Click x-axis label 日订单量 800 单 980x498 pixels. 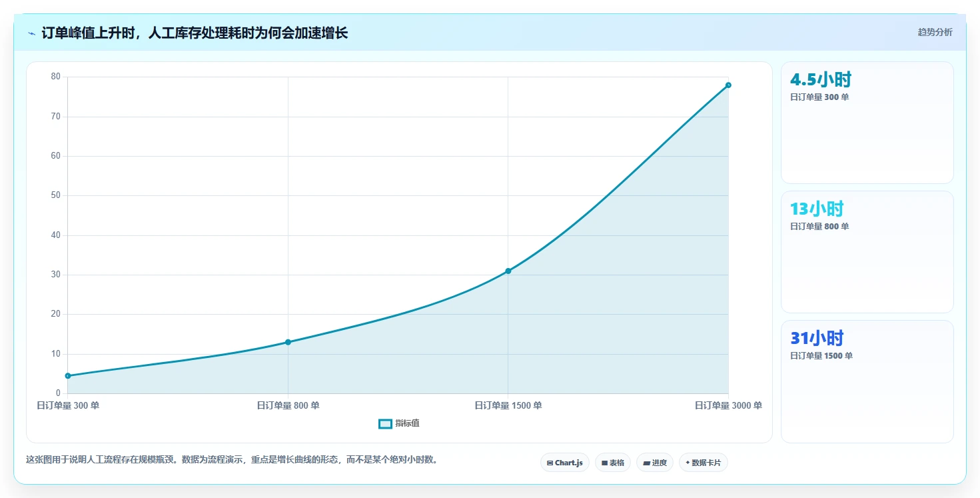(x=288, y=405)
